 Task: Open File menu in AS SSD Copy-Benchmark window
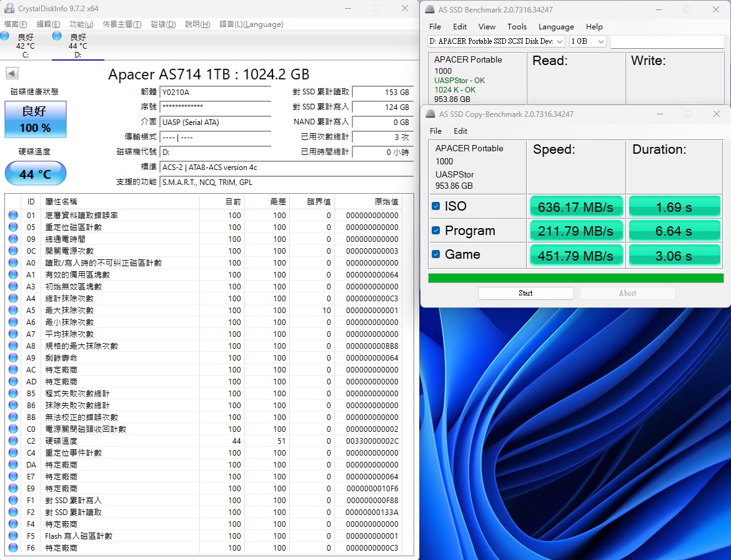coord(436,131)
